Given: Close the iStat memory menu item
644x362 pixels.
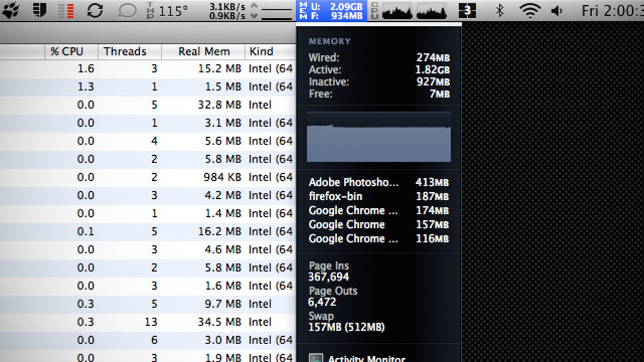Looking at the screenshot, I should click(332, 11).
